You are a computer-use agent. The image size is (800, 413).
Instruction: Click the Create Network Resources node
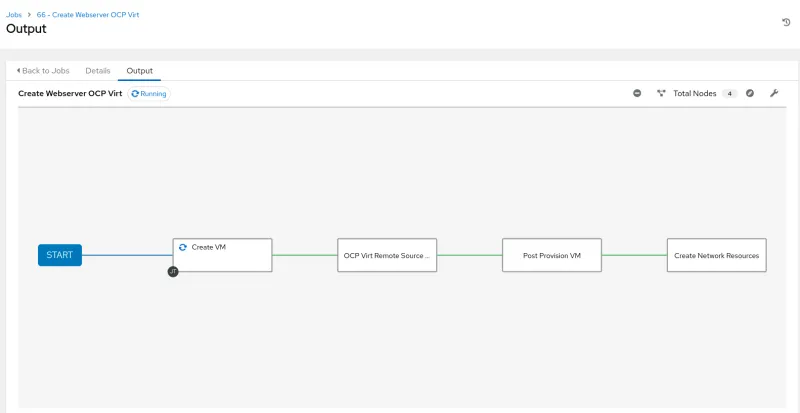coord(716,255)
